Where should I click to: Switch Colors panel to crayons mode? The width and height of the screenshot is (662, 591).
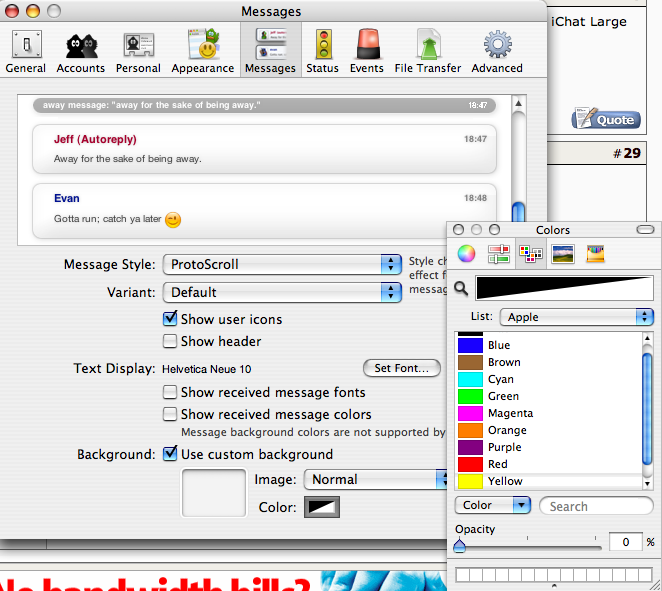click(595, 254)
